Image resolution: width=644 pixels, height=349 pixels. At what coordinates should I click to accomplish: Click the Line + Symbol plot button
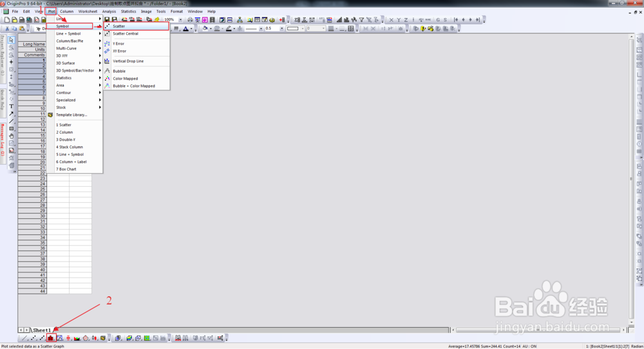point(43,338)
